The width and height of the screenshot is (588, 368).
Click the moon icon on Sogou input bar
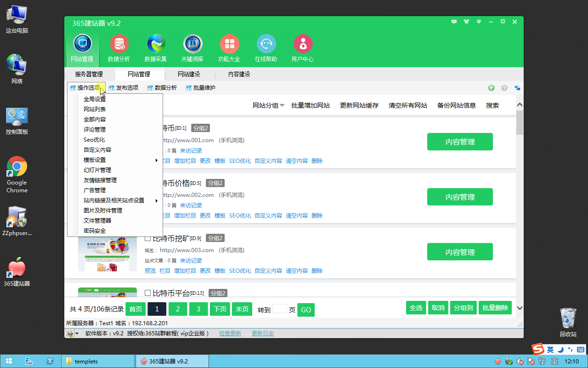pyautogui.click(x=560, y=349)
